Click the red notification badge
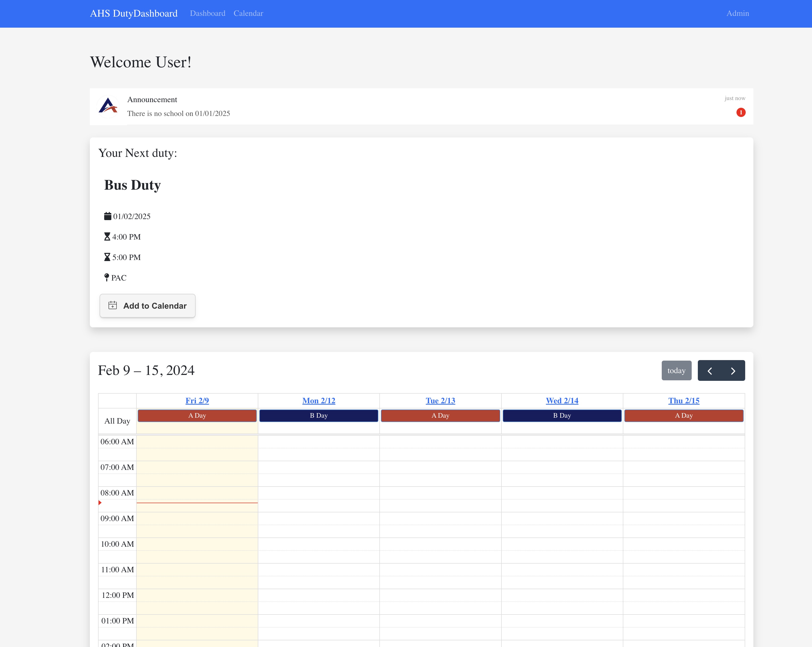Screen dimensions: 812x647 click(x=740, y=113)
